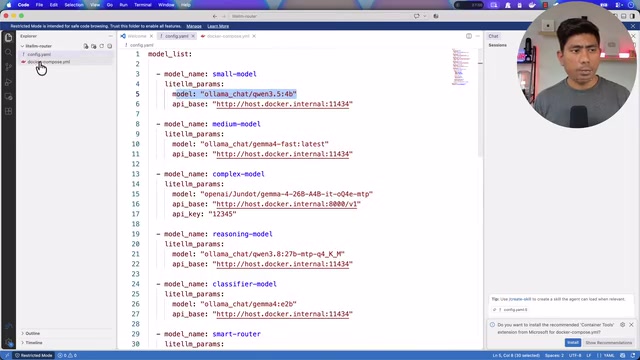Open the remote window indicator in status bar
Viewport: 640px width, 360px height.
pyautogui.click(x=7, y=355)
